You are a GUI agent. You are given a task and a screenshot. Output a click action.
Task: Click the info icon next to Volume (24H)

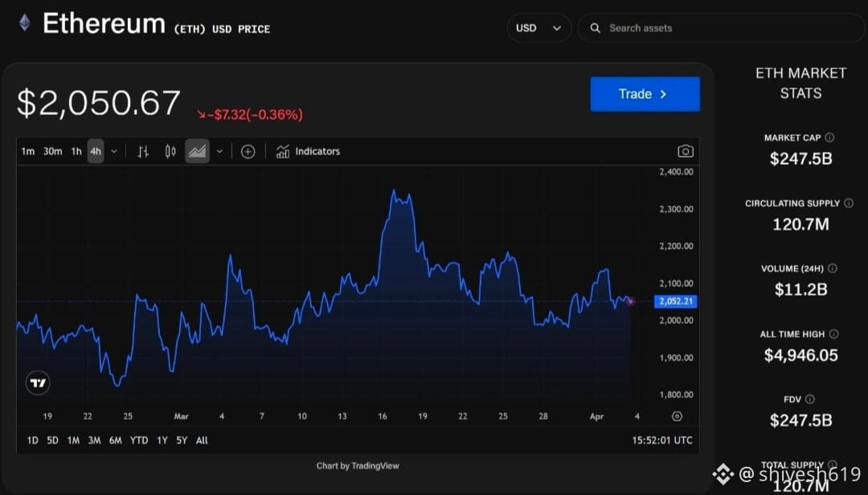pyautogui.click(x=833, y=268)
